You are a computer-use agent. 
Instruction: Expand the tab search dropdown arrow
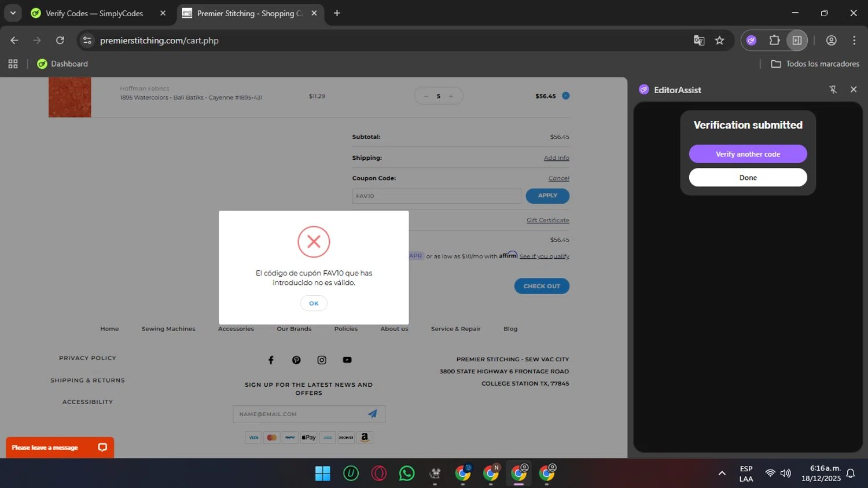click(13, 13)
